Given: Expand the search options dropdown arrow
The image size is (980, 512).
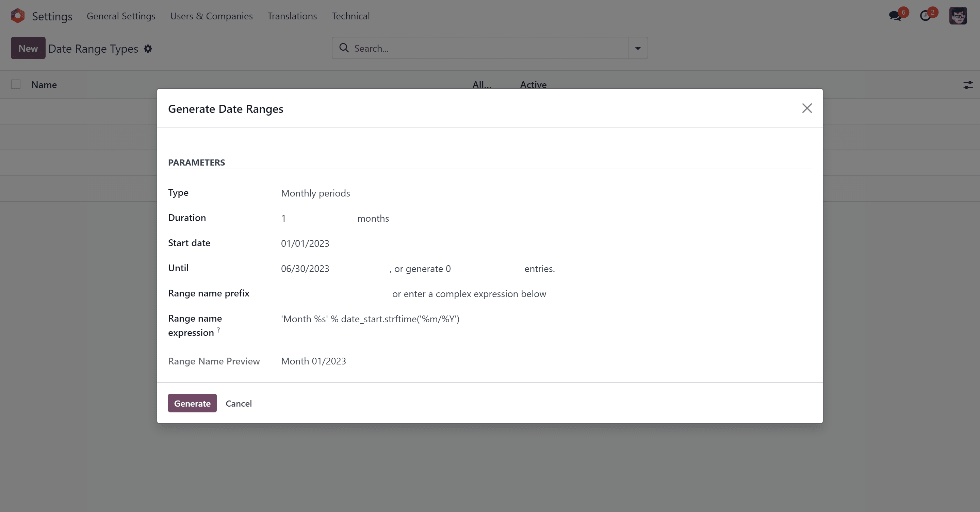Looking at the screenshot, I should tap(638, 48).
